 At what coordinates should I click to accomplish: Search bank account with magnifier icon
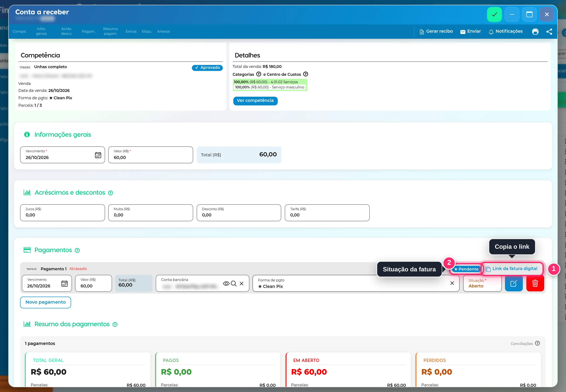234,284
